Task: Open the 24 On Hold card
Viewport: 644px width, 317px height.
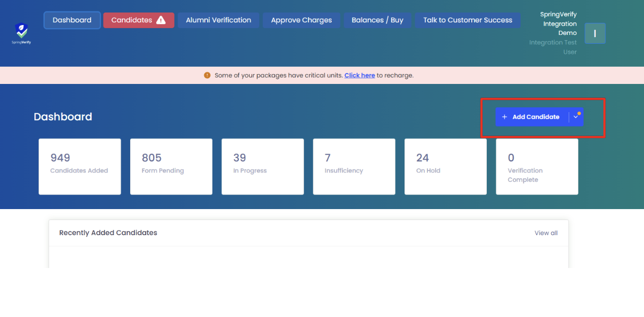Action: 445,166
